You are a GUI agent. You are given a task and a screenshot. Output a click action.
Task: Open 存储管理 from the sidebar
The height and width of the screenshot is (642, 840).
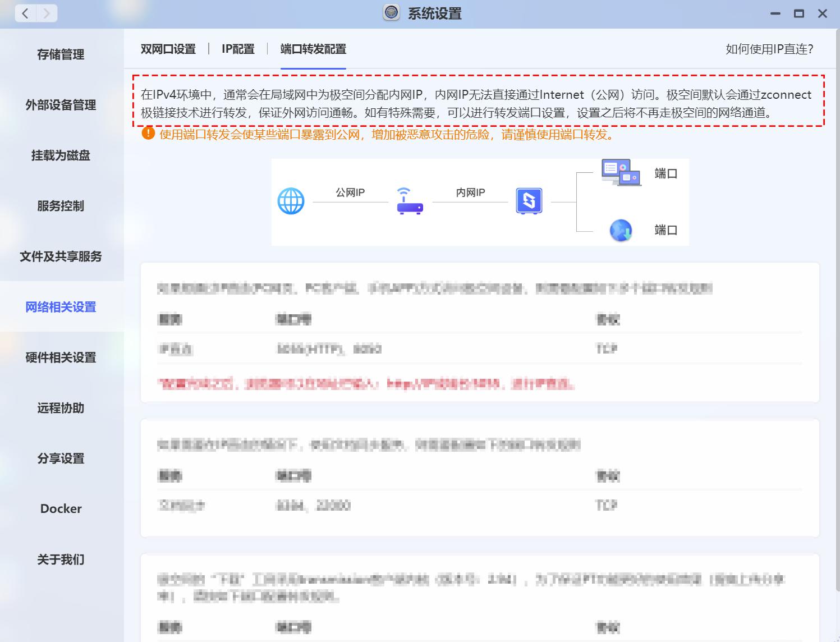[60, 54]
